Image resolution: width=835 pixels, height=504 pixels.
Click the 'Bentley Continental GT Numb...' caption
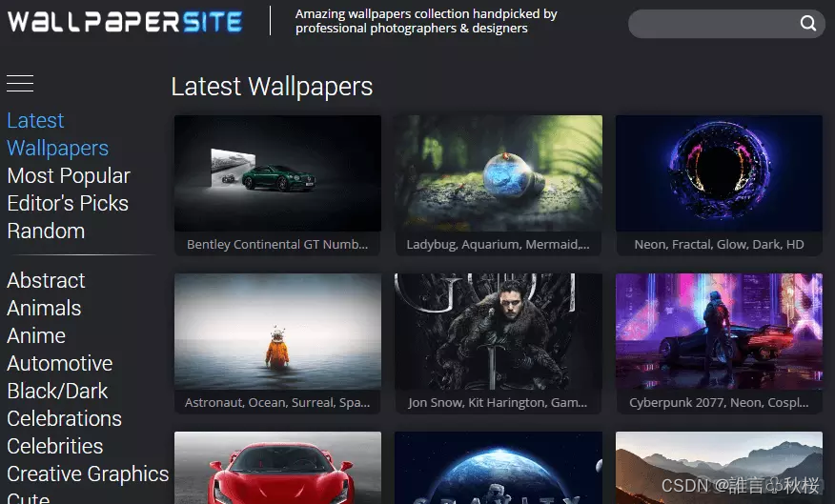277,244
